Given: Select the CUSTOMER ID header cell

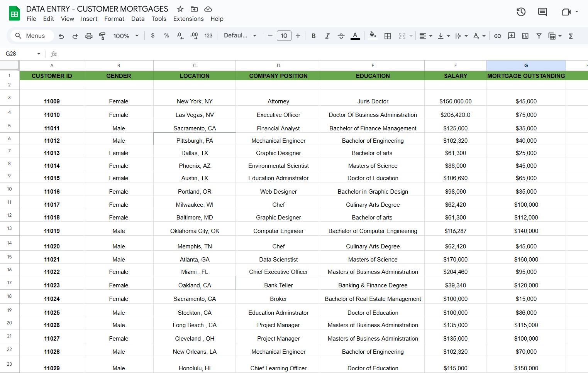Looking at the screenshot, I should tap(52, 76).
